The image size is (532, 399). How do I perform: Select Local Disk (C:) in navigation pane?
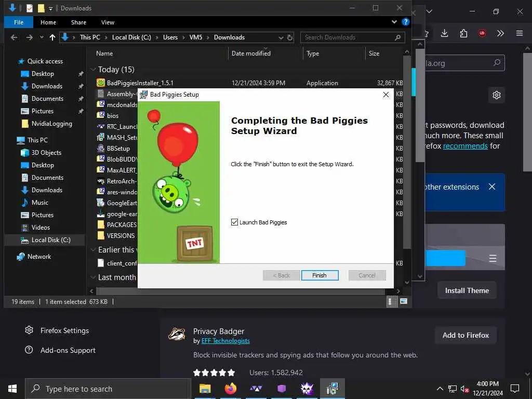pos(51,240)
